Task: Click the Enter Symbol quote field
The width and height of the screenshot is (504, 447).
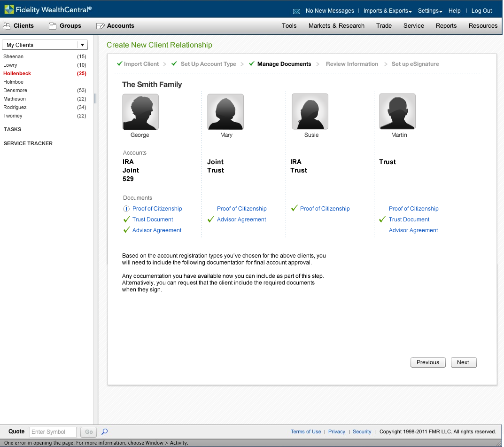Action: 53,432
